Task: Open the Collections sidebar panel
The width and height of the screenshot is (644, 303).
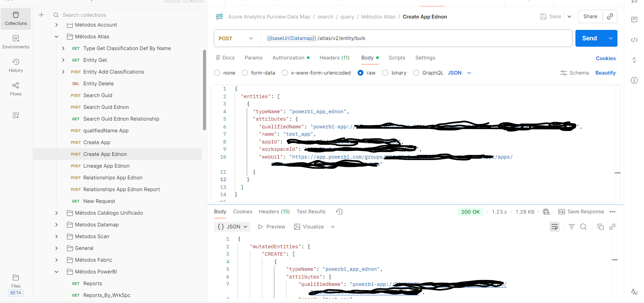Action: [x=16, y=19]
